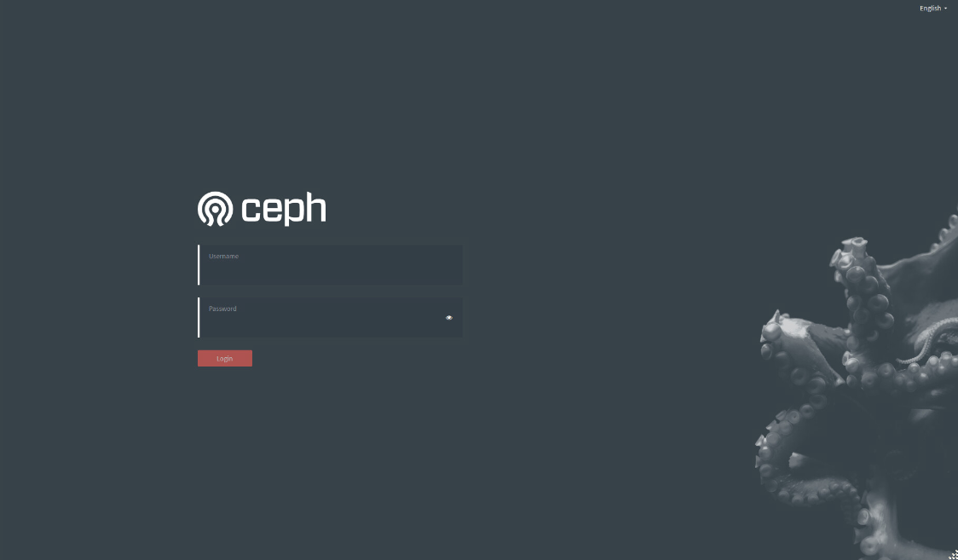The image size is (958, 560).
Task: Click the Password placeholder label
Action: [222, 309]
